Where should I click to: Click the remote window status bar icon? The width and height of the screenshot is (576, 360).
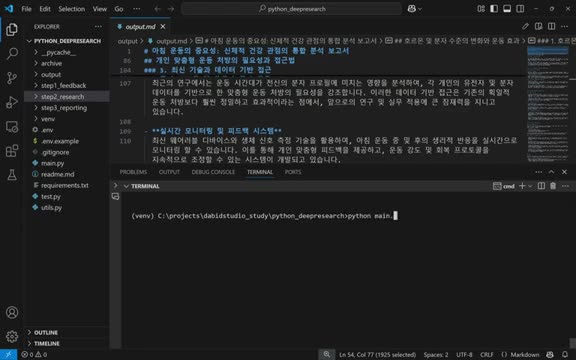pos(8,354)
